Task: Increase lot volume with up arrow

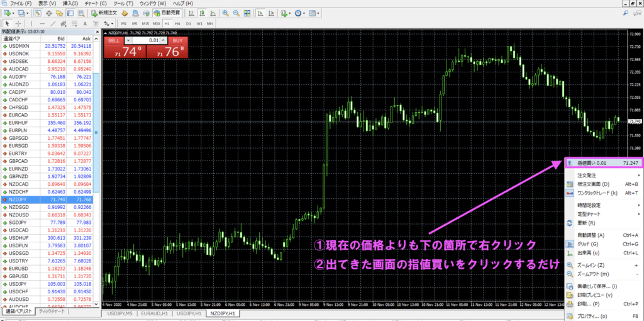Action: (x=164, y=40)
